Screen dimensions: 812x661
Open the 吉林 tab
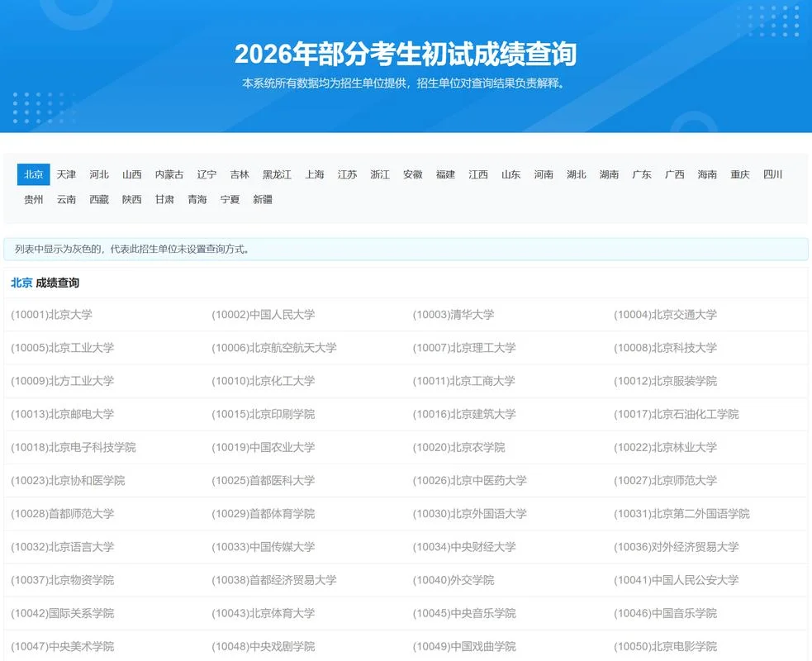tap(240, 174)
